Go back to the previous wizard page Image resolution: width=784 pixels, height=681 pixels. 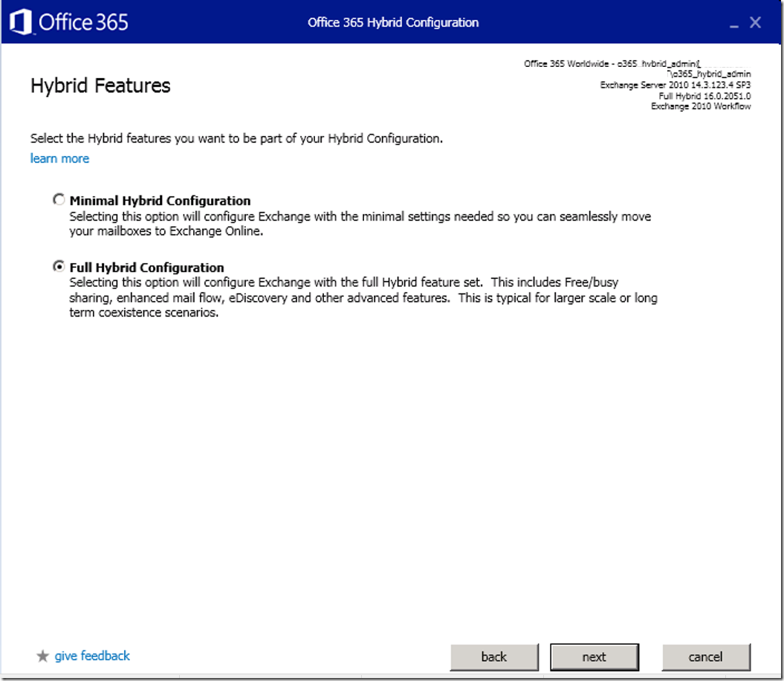pyautogui.click(x=494, y=657)
